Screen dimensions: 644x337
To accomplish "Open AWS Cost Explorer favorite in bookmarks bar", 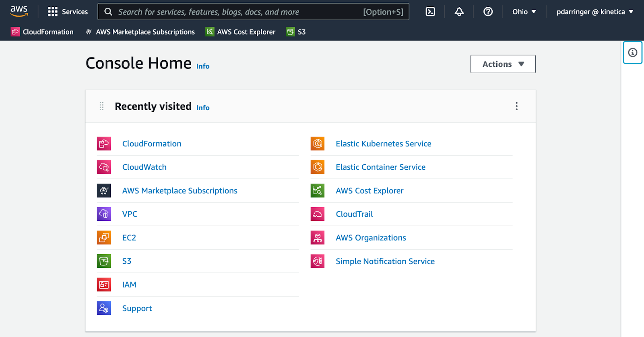I will pyautogui.click(x=241, y=32).
